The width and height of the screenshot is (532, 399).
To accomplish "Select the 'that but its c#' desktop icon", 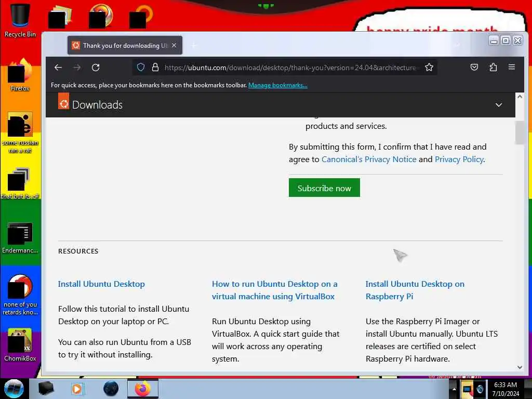I will click(x=20, y=183).
